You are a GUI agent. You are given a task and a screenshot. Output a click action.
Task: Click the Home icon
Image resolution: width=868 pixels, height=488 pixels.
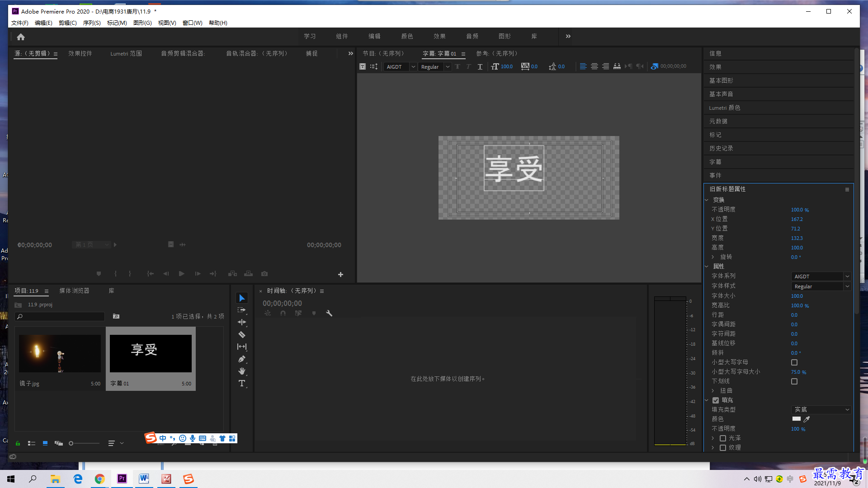tap(21, 37)
